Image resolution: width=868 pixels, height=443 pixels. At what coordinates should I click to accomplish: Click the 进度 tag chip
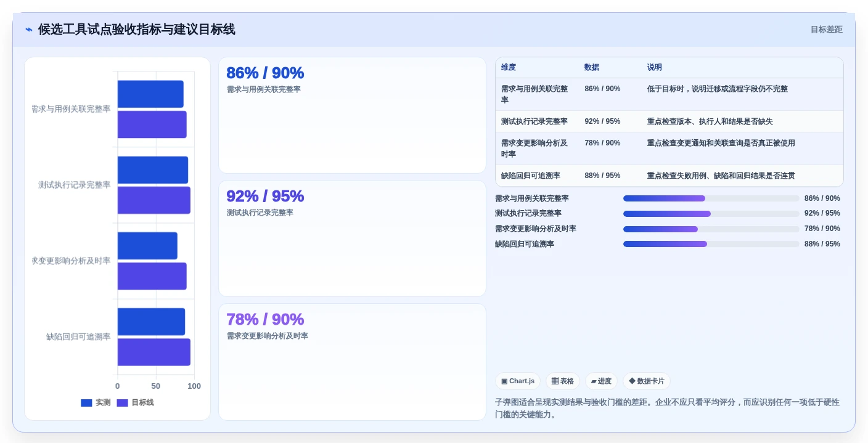click(601, 381)
